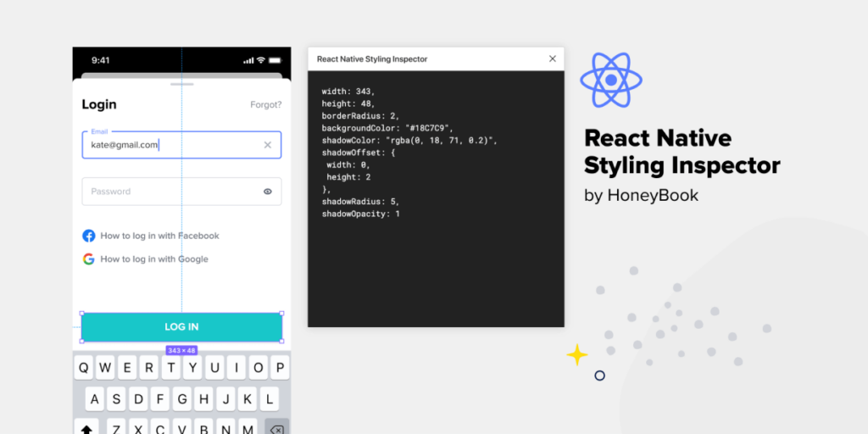Tap the Q key on keyboard
This screenshot has width=868, height=434.
point(83,368)
